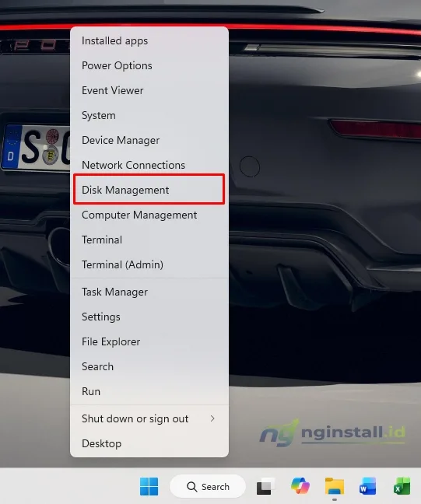The height and width of the screenshot is (504, 421).
Task: Launch Computer Management
Action: tap(149, 215)
